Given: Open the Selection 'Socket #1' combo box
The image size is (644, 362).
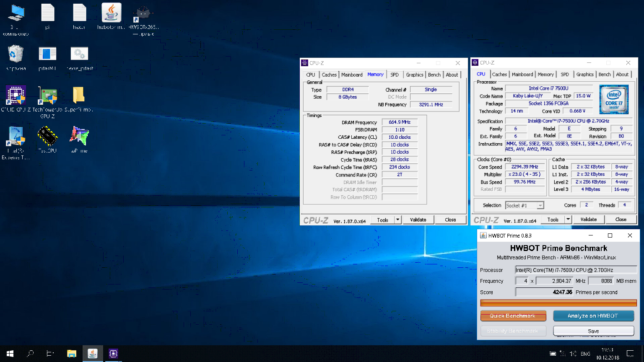Looking at the screenshot, I should click(525, 205).
